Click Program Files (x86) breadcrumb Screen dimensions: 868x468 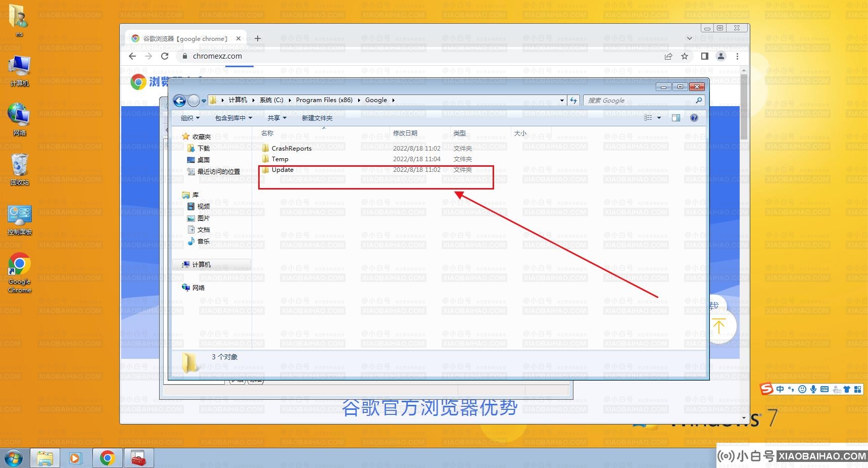324,100
